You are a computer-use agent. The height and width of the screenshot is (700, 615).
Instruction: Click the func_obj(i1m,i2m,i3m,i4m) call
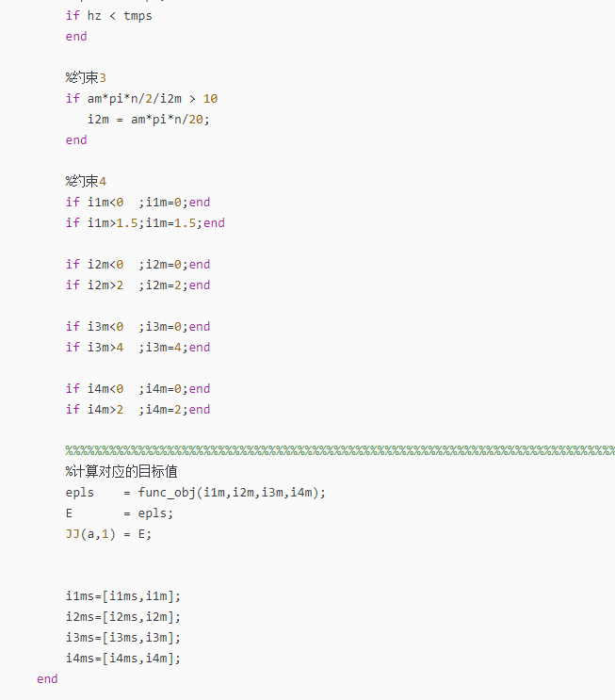pos(232,493)
